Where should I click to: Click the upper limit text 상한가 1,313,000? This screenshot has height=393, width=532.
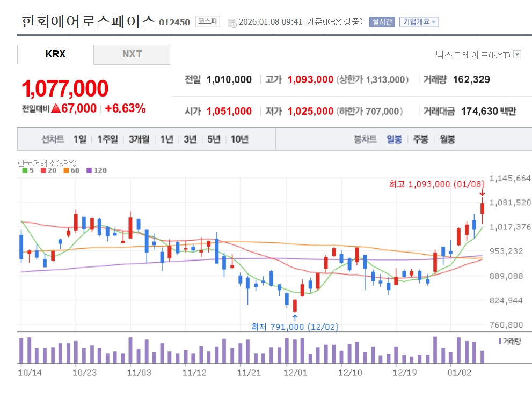[373, 79]
